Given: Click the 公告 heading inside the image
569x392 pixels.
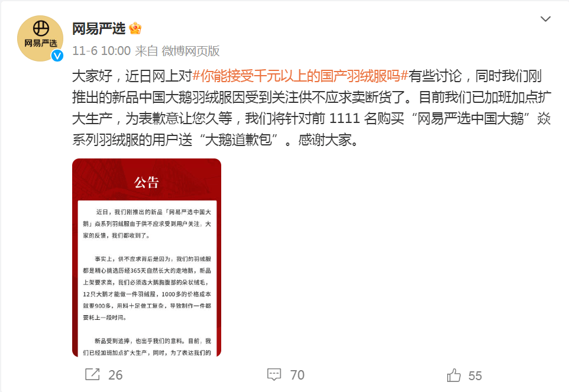Looking at the screenshot, I should tap(147, 182).
